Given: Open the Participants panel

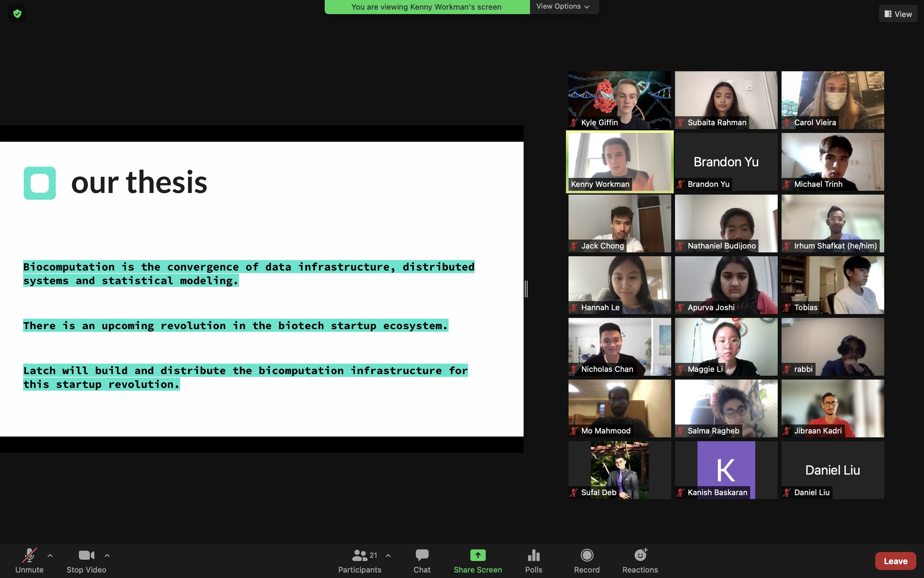Looking at the screenshot, I should [360, 560].
